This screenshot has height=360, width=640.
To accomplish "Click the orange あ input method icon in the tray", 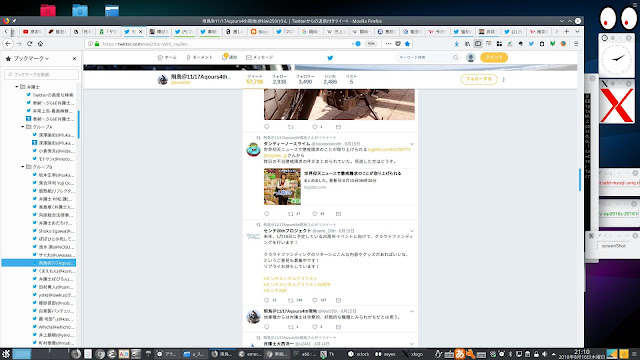I will coord(460,354).
